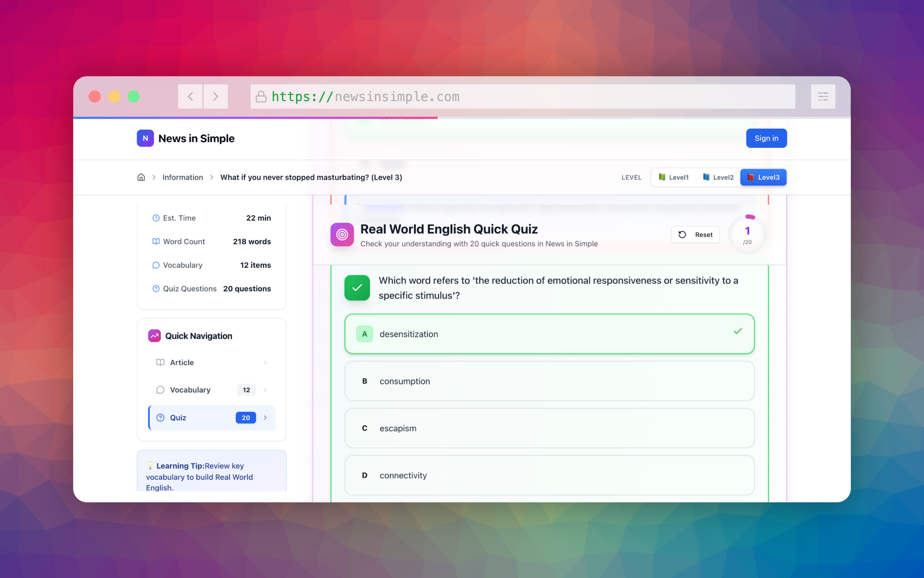Image resolution: width=924 pixels, height=578 pixels.
Task: Go forward with browser forward arrow
Action: click(x=216, y=96)
